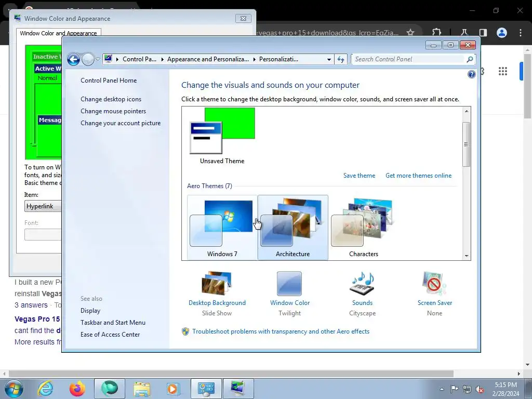The image size is (532, 399).
Task: Click the network tray icon
Action: tap(467, 389)
